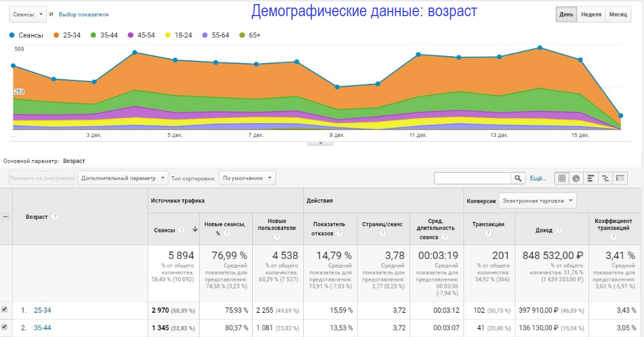
Task: Click the green 35-44 legend dot
Action: [93, 35]
